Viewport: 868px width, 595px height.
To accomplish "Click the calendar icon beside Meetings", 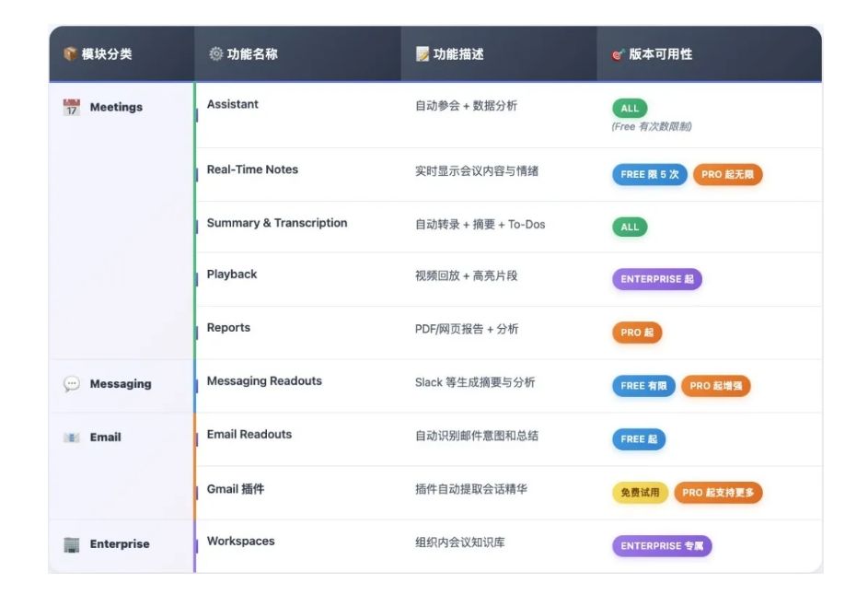I will point(72,107).
